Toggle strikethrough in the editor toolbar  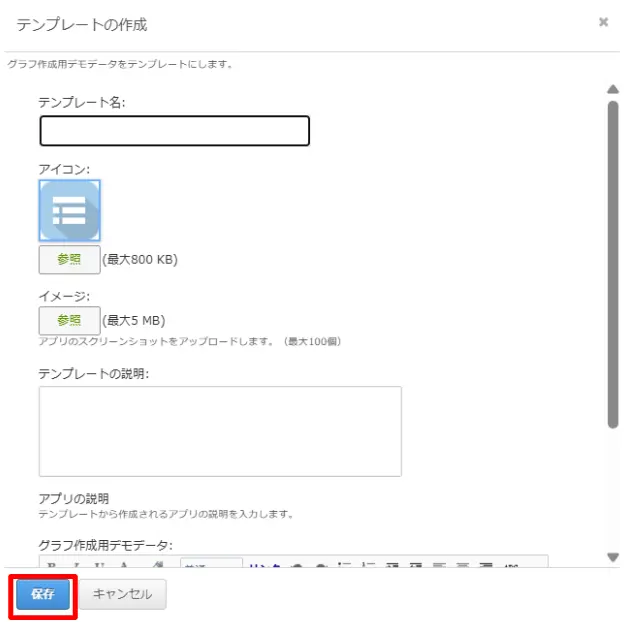[512, 566]
